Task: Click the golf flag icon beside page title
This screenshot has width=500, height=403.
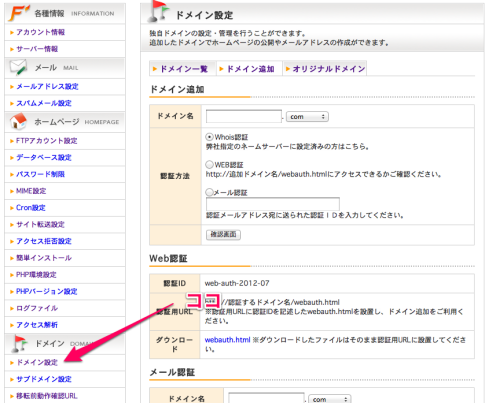Action: tap(159, 11)
